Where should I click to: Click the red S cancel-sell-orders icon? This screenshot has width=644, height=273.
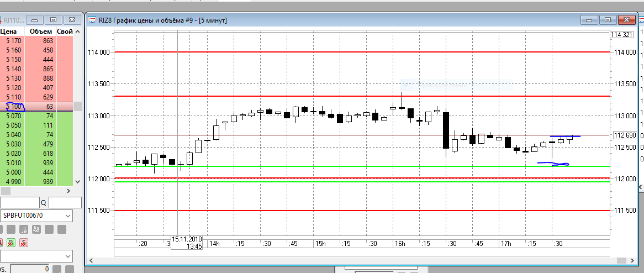pyautogui.click(x=24, y=243)
